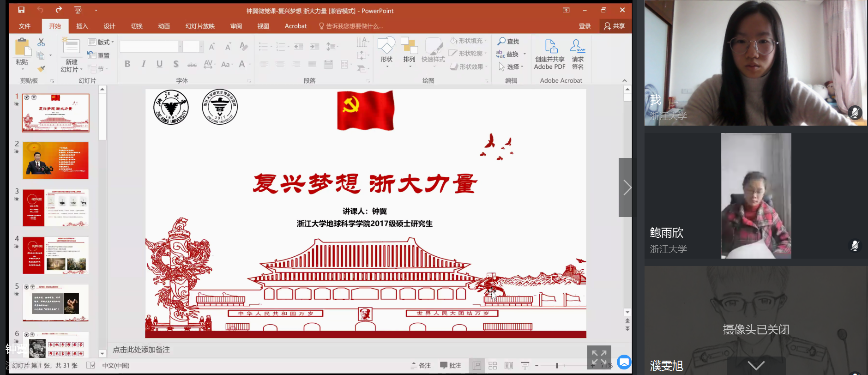Collapse the ribbon with the chevron arrow
This screenshot has width=868, height=375.
pyautogui.click(x=624, y=80)
